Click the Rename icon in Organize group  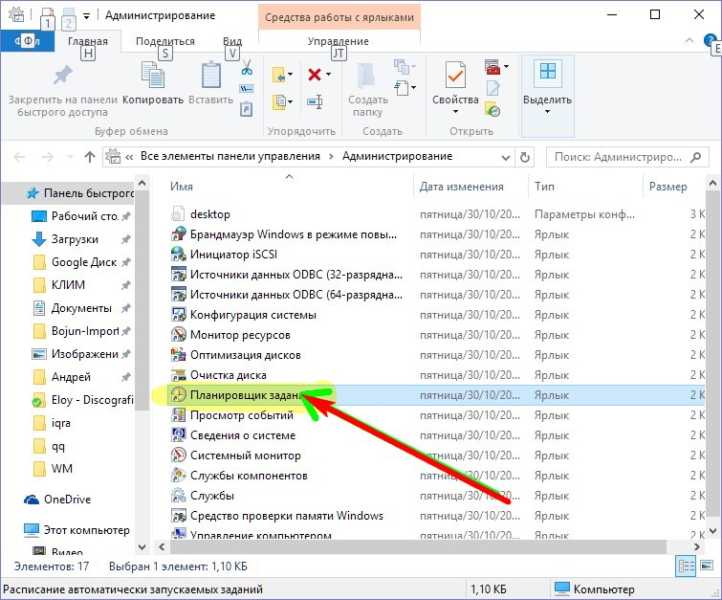pyautogui.click(x=315, y=102)
